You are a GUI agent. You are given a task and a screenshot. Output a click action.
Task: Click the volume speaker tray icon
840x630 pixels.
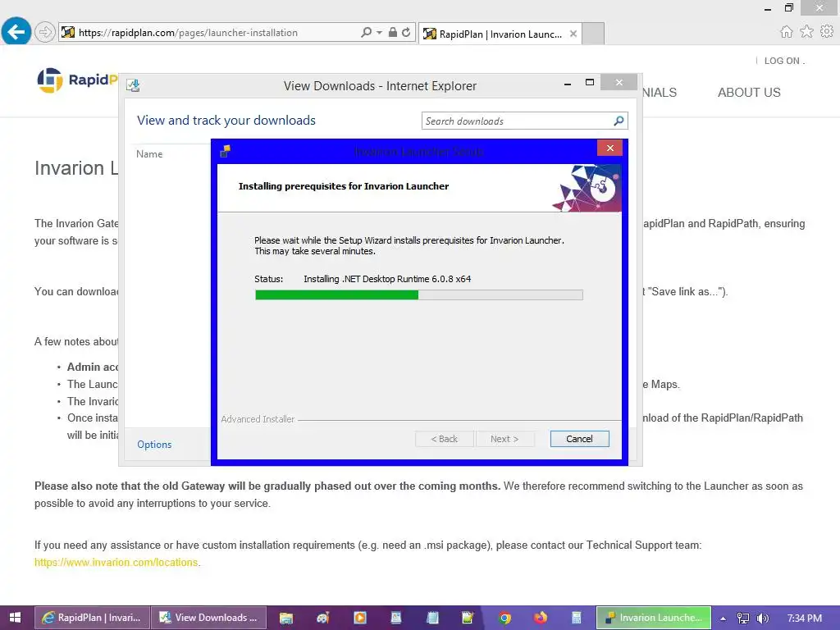coord(762,619)
